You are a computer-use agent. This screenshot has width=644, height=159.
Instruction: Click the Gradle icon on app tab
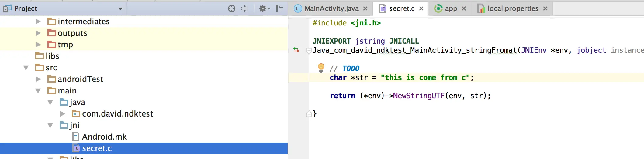[x=438, y=8]
